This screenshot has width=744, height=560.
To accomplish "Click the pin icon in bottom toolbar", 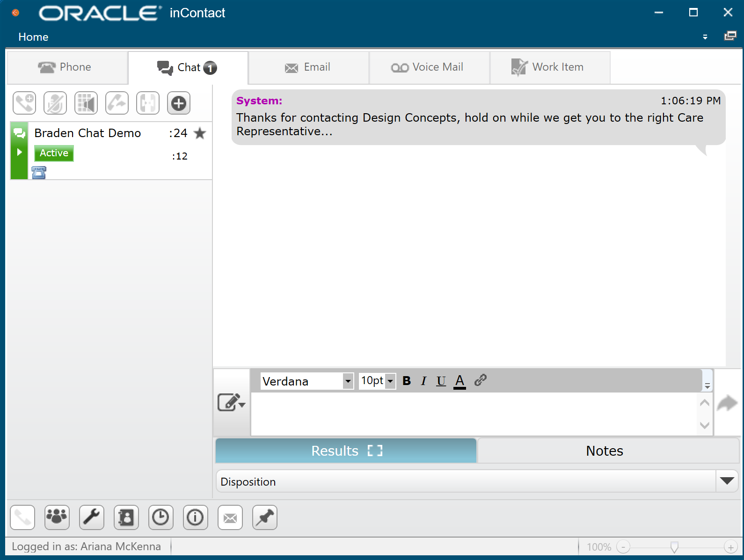I will [265, 517].
